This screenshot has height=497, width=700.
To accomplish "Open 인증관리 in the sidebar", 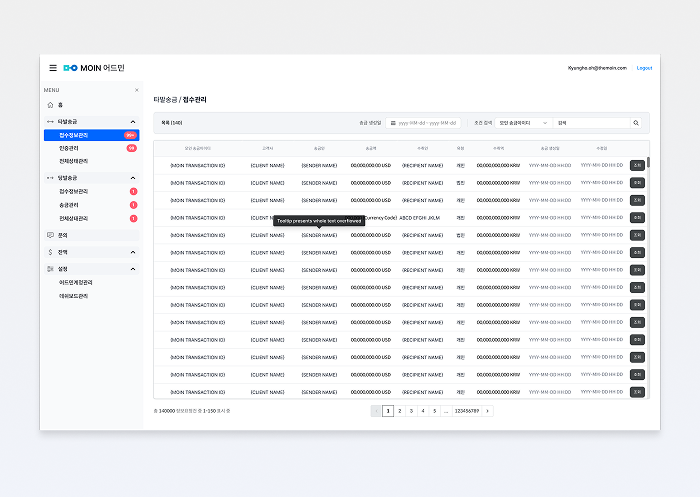I will (x=69, y=147).
